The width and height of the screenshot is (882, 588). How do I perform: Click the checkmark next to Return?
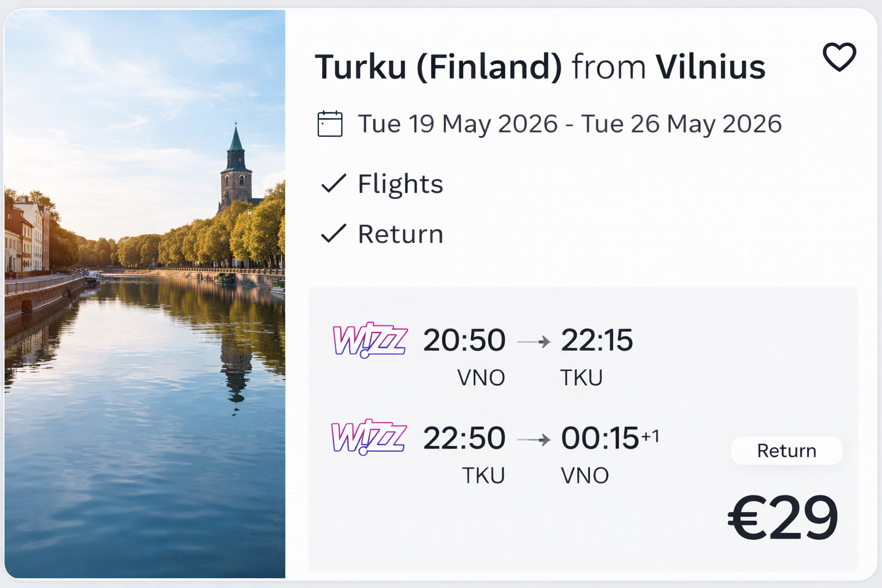pyautogui.click(x=334, y=234)
